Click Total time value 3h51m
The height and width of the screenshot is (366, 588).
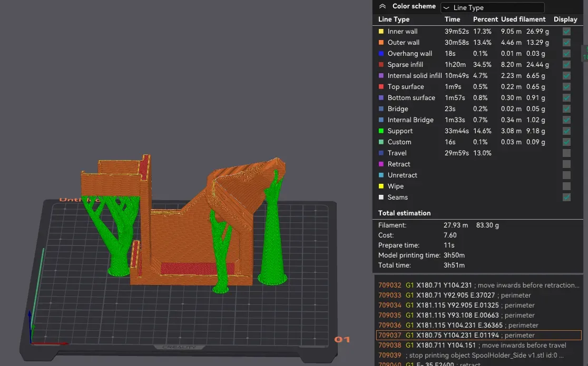click(454, 265)
